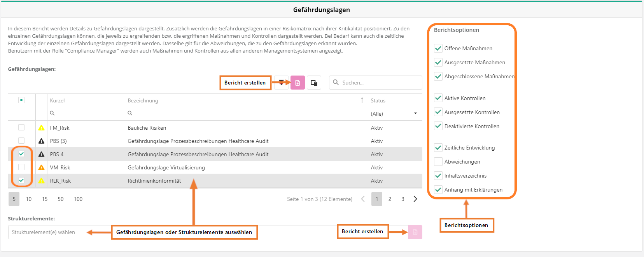644x257 pixels.
Task: Click the Kürzel column header
Action: (58, 100)
